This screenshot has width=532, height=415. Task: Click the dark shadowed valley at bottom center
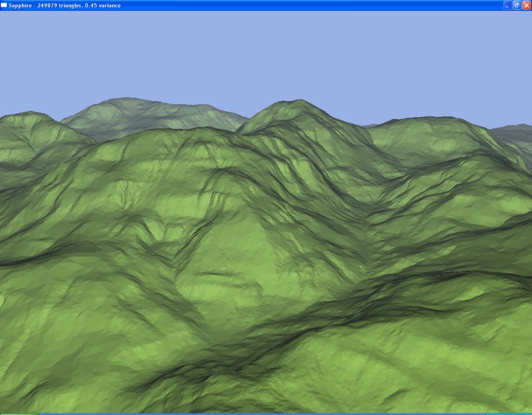[266, 346]
